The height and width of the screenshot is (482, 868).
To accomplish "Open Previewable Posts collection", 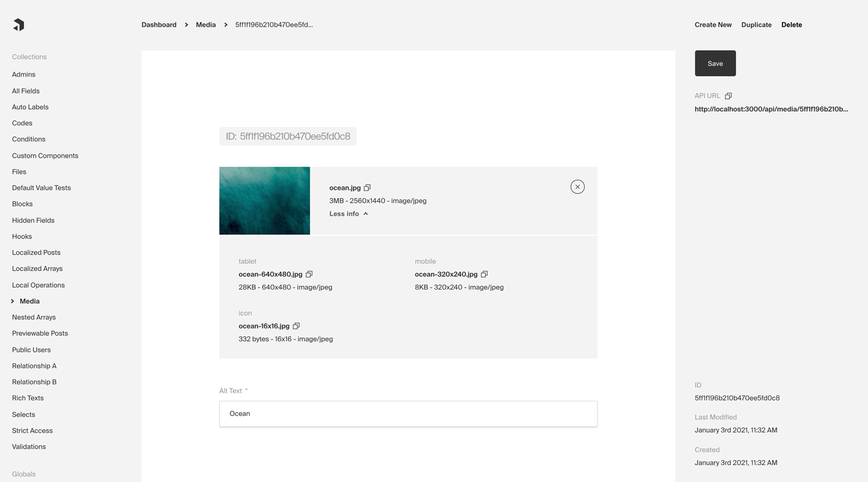I will click(x=40, y=333).
